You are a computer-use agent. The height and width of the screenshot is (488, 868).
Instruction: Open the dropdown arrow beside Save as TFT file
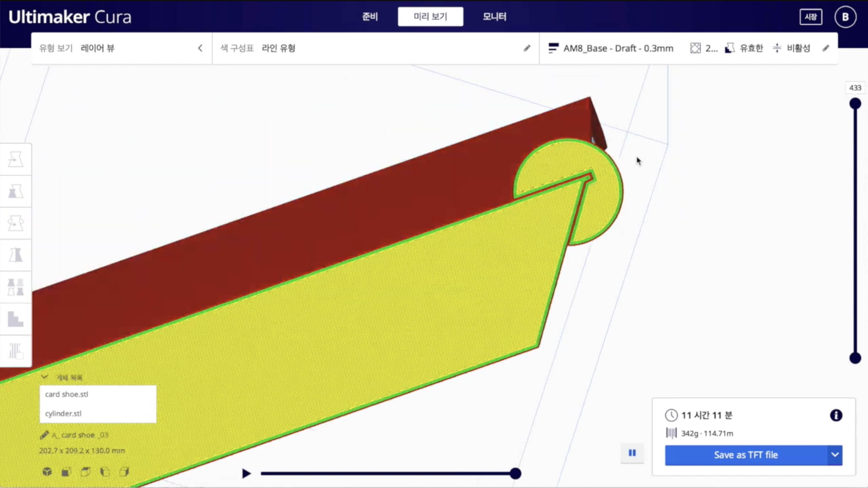[x=835, y=455]
